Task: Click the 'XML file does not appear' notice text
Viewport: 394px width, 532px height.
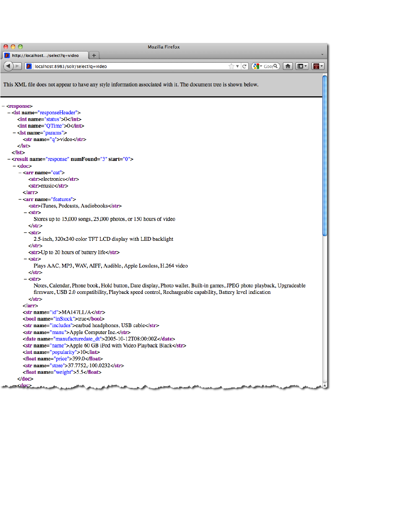Action: 131,85
